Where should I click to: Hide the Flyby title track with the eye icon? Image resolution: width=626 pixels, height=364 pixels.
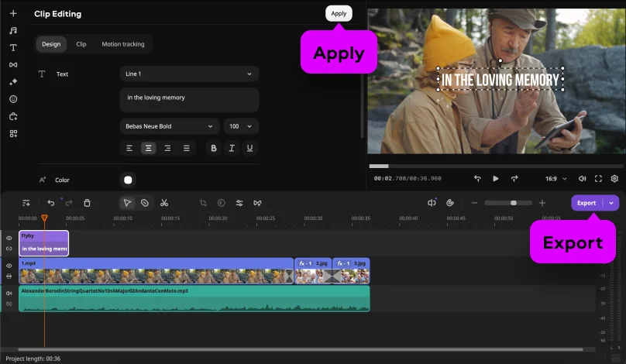[9, 239]
